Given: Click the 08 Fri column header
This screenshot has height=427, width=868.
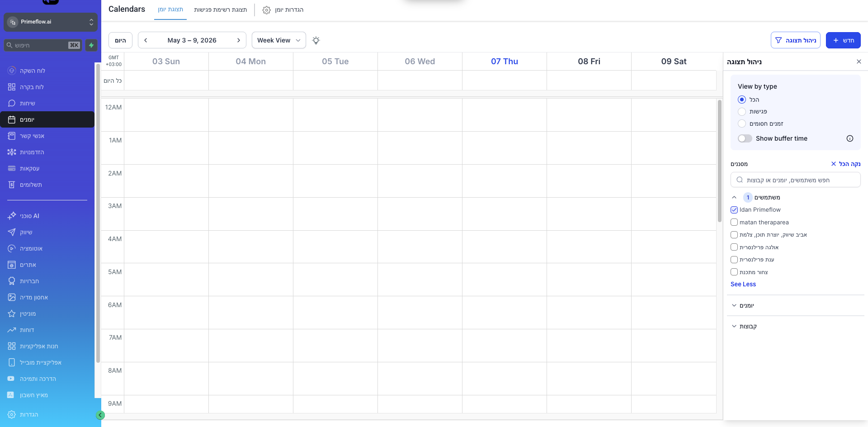Looking at the screenshot, I should tap(589, 62).
